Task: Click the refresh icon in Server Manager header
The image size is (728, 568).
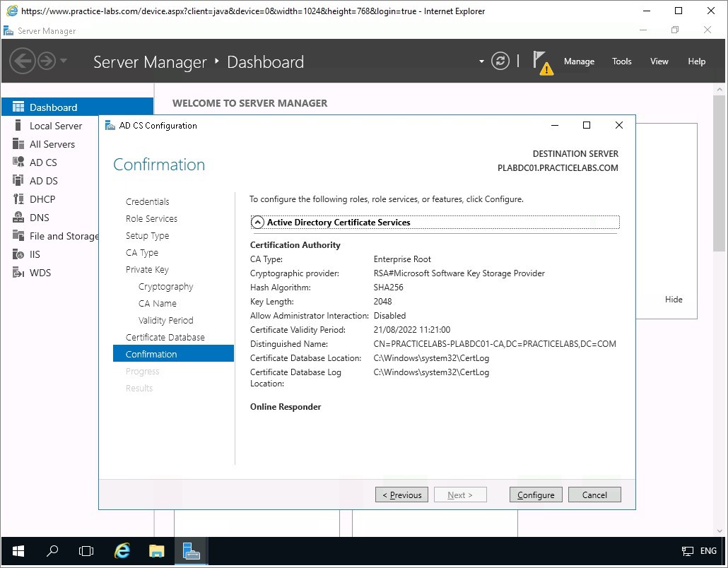Action: [500, 61]
